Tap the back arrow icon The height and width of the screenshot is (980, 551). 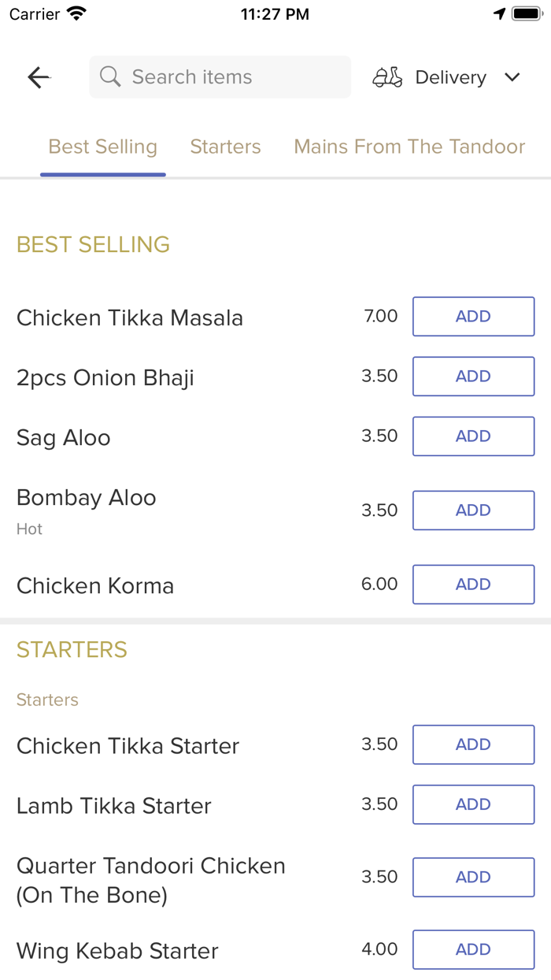pos(39,77)
